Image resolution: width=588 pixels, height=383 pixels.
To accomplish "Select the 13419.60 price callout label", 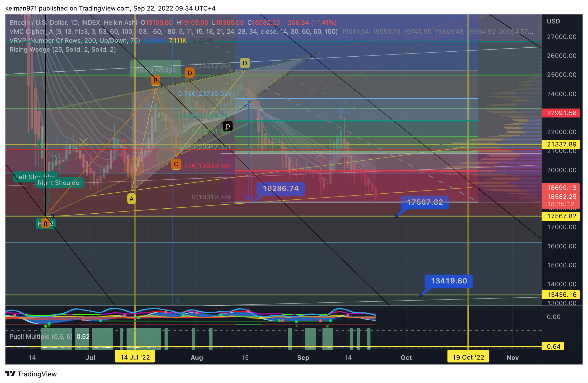I will click(449, 281).
